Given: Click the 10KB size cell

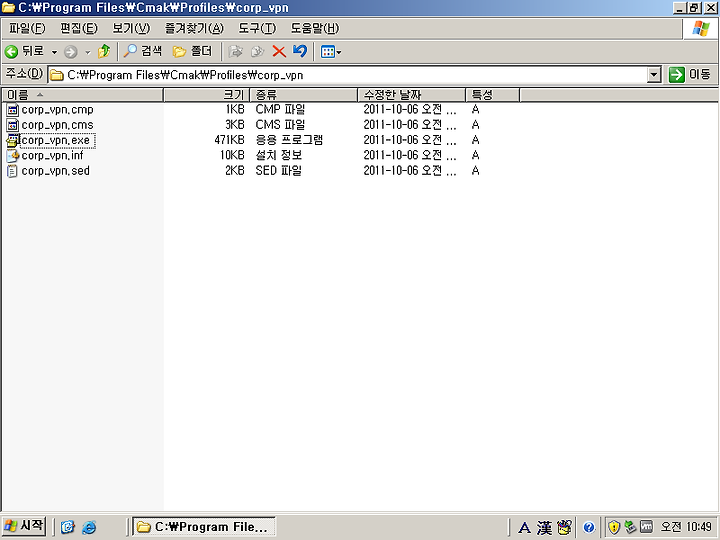Looking at the screenshot, I should tap(232, 155).
